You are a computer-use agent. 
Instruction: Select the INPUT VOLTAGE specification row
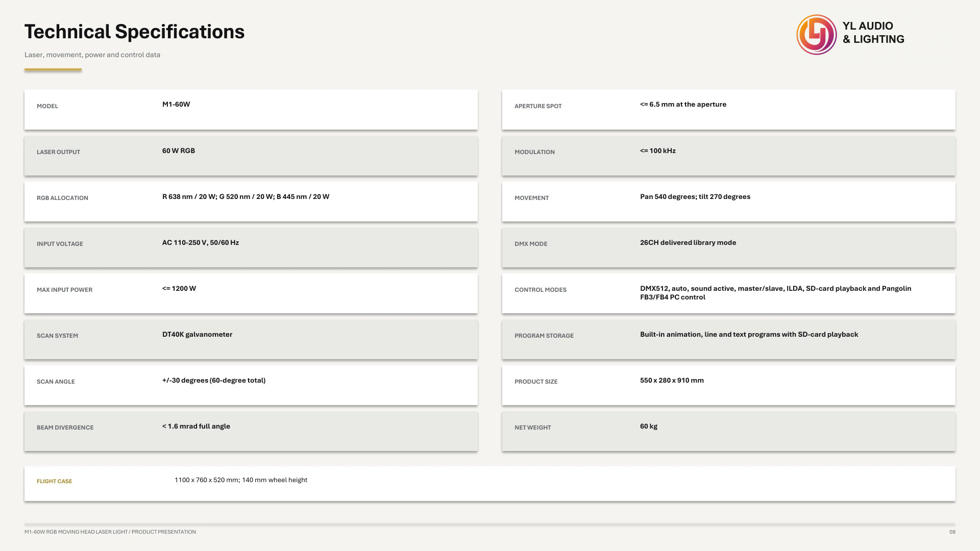(251, 247)
